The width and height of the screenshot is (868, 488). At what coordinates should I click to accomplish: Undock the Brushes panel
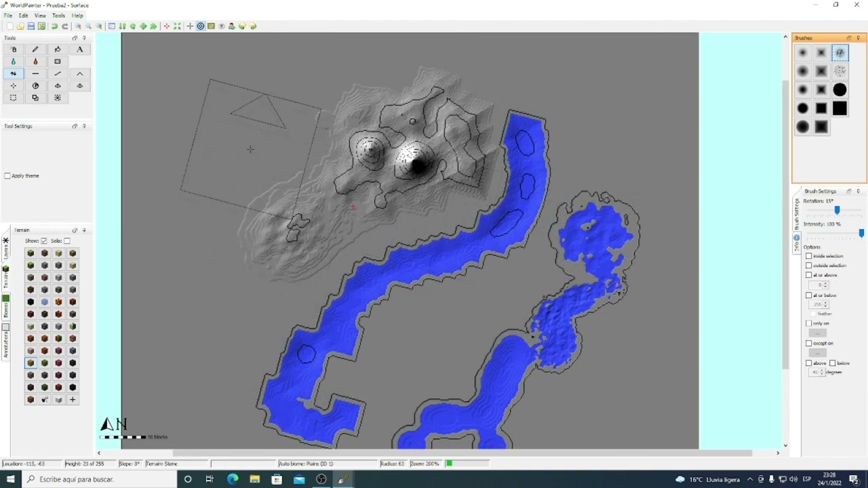tap(848, 38)
